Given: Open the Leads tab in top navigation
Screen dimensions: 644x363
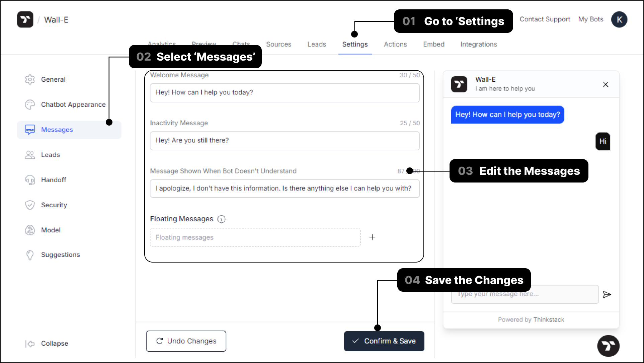Looking at the screenshot, I should [x=317, y=44].
